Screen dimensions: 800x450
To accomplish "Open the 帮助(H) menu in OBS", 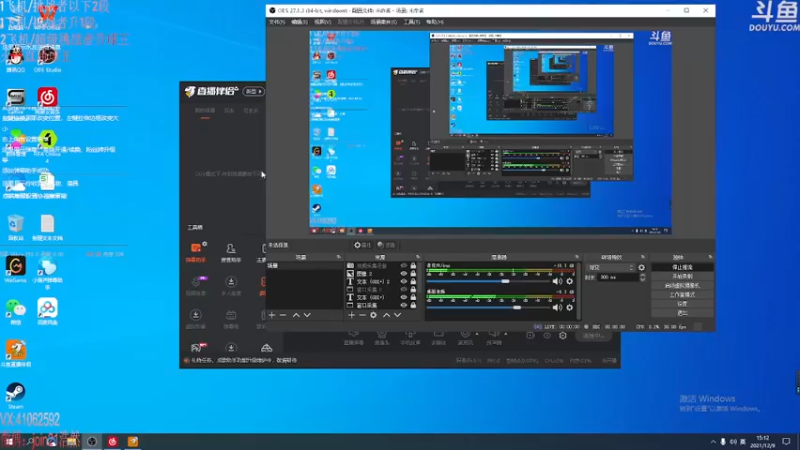I will point(435,22).
